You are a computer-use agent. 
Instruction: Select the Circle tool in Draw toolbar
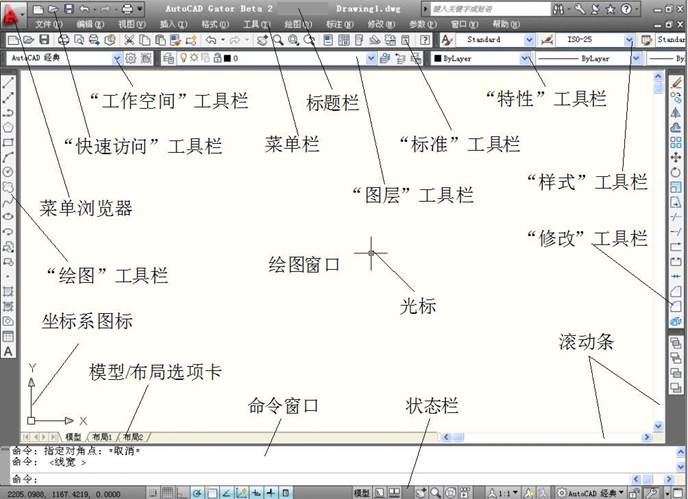(x=8, y=172)
